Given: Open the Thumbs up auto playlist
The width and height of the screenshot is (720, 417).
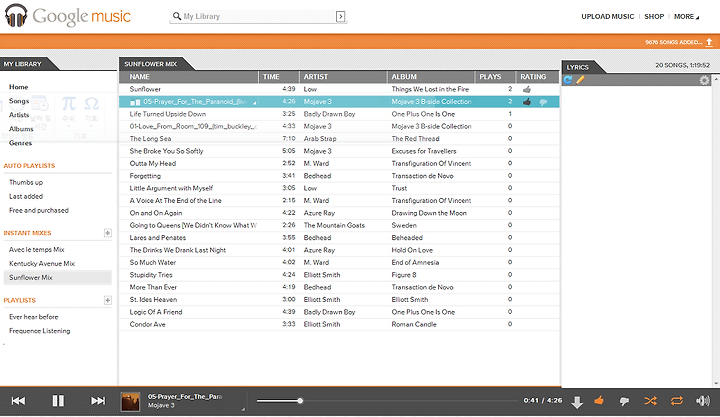Looking at the screenshot, I should point(26,182).
